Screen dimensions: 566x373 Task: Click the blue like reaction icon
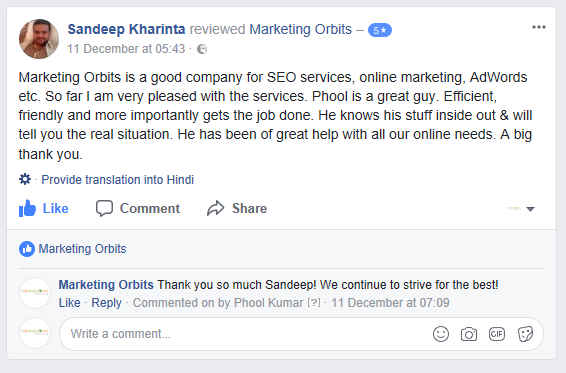click(27, 249)
